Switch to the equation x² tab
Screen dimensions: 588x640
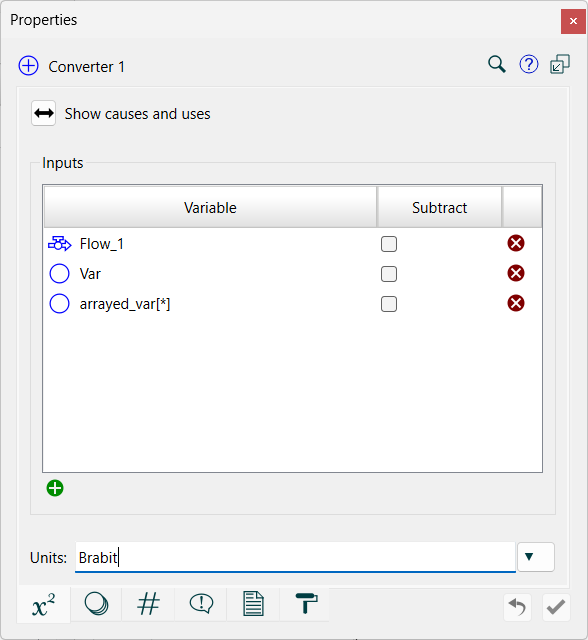click(44, 605)
